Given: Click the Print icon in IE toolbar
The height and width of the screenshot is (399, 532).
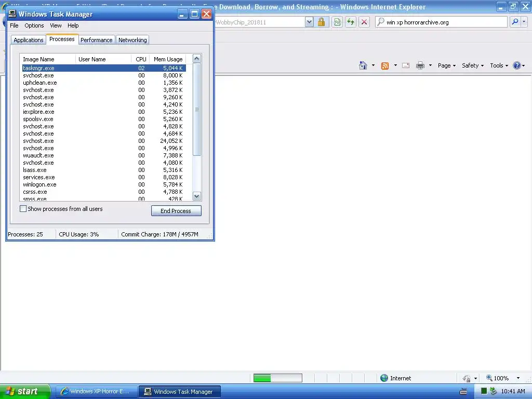Looking at the screenshot, I should click(420, 65).
